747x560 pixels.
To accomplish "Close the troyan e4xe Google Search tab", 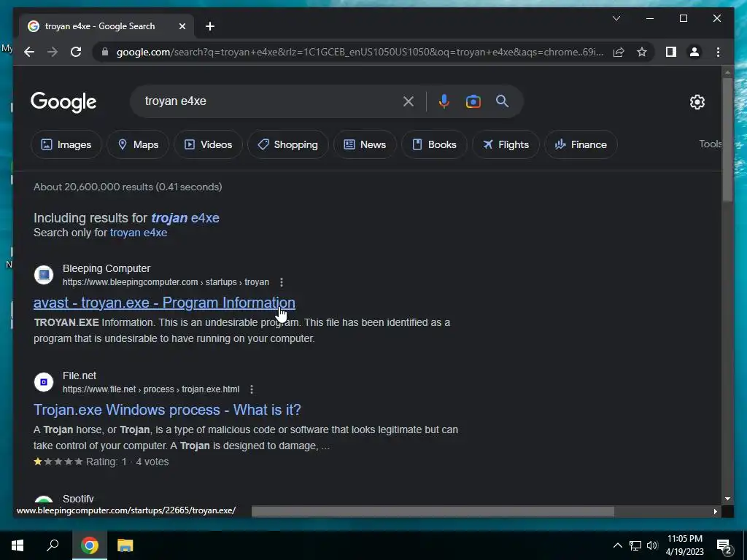I will [182, 26].
